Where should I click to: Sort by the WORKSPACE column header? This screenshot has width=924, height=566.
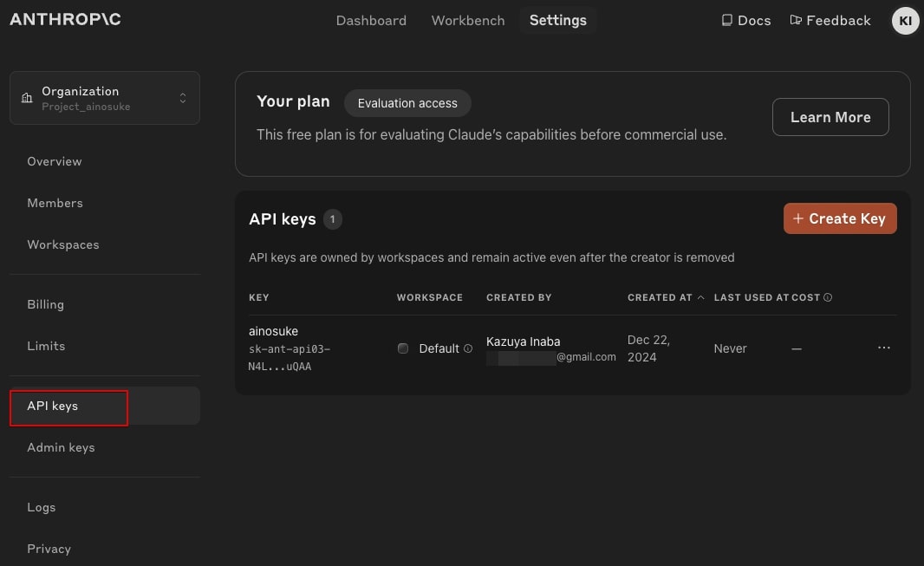430,297
